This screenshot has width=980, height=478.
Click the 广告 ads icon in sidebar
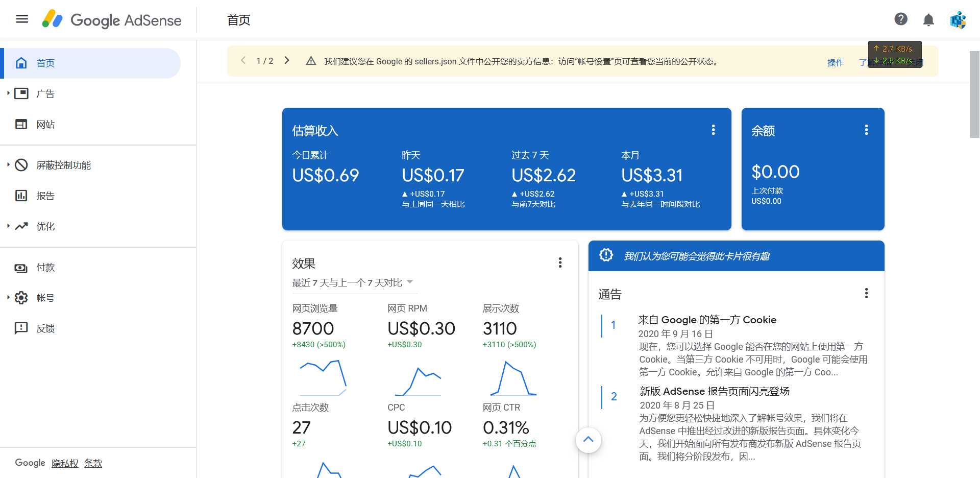click(x=21, y=93)
